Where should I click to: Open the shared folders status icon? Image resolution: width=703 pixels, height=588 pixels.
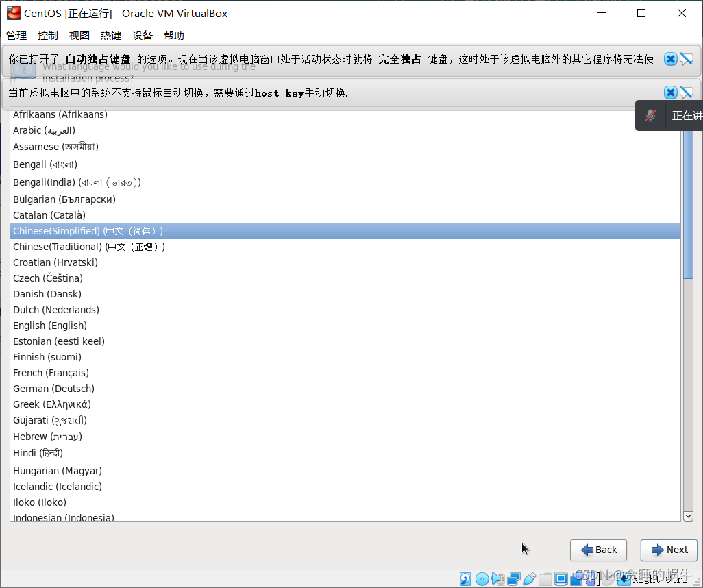pos(545,579)
